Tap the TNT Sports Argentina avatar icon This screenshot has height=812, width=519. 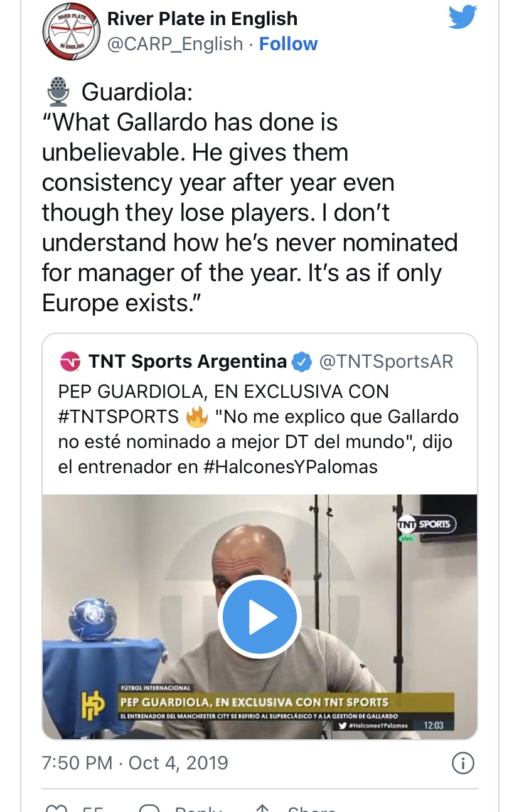point(70,361)
